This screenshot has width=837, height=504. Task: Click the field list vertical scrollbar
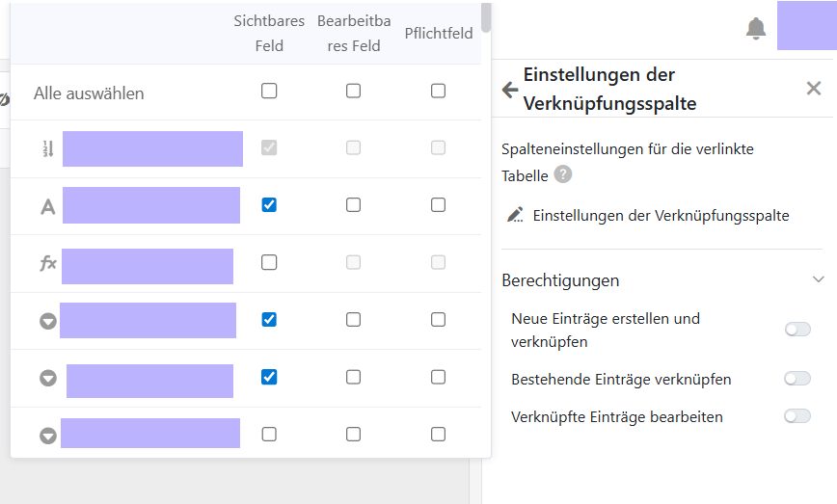(x=486, y=17)
